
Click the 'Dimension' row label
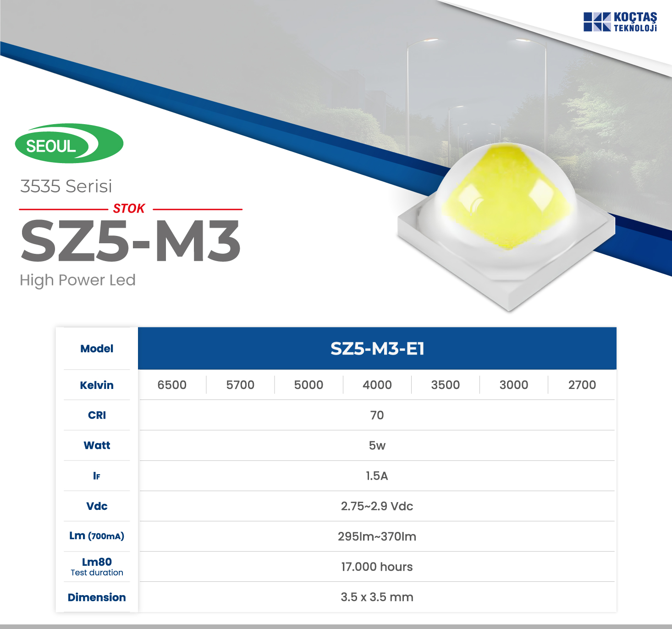97,597
